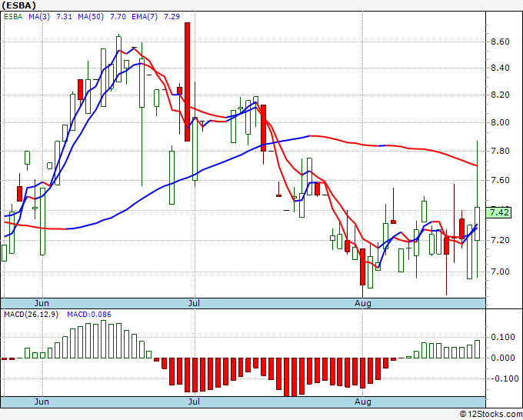The height and width of the screenshot is (420, 523).
Task: Click Aug on the price chart axis
Action: 362,303
